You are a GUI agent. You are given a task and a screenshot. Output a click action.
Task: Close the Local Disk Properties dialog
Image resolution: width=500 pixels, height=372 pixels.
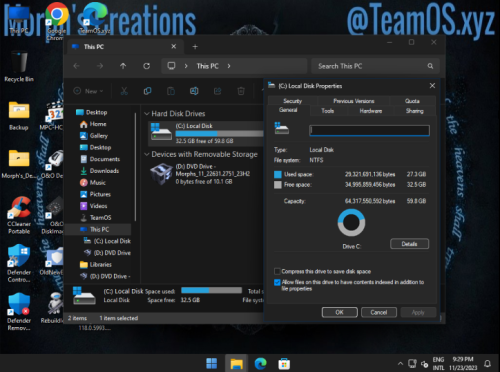click(432, 86)
